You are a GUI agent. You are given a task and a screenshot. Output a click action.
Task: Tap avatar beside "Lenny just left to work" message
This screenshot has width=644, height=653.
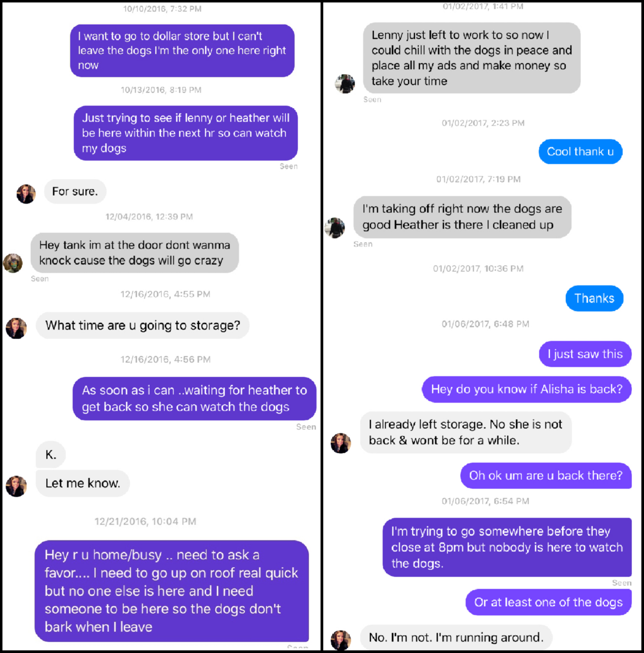point(345,84)
